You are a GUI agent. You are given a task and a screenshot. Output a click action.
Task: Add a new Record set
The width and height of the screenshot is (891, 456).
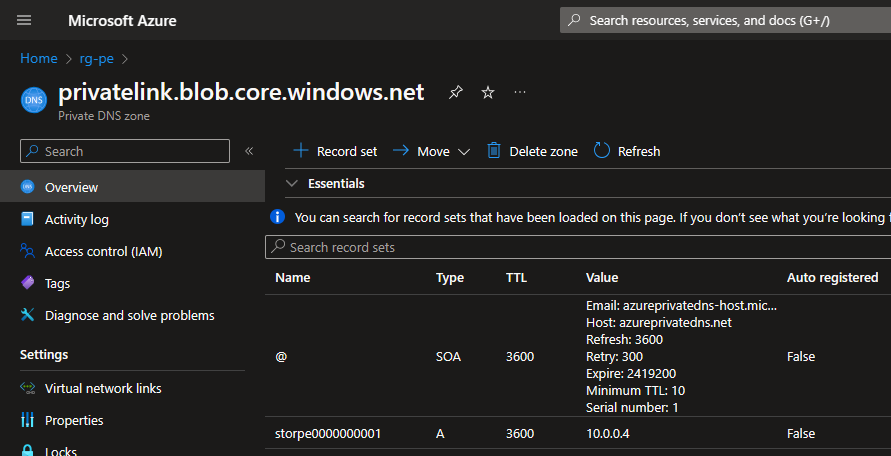(x=335, y=151)
